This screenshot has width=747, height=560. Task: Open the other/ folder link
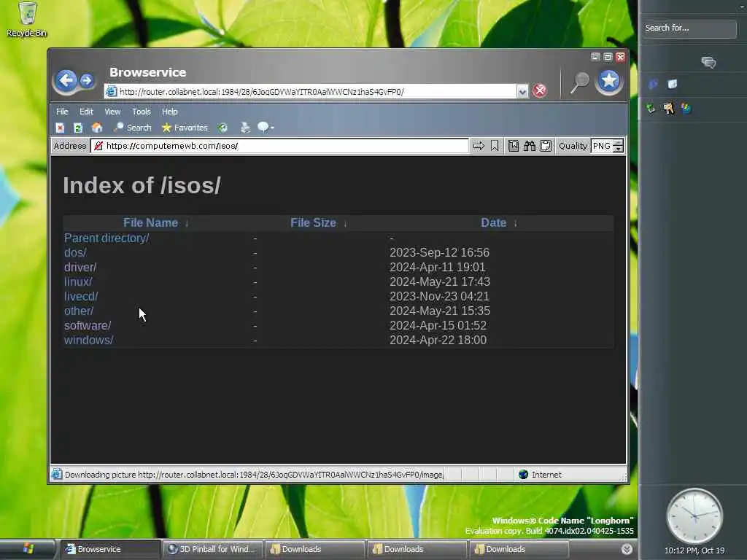click(x=79, y=311)
